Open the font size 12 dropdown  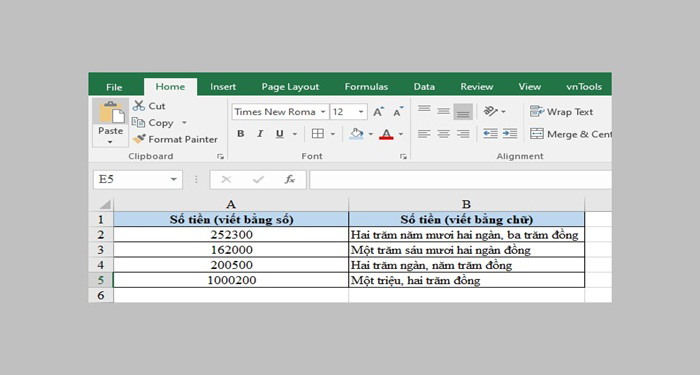[x=361, y=112]
